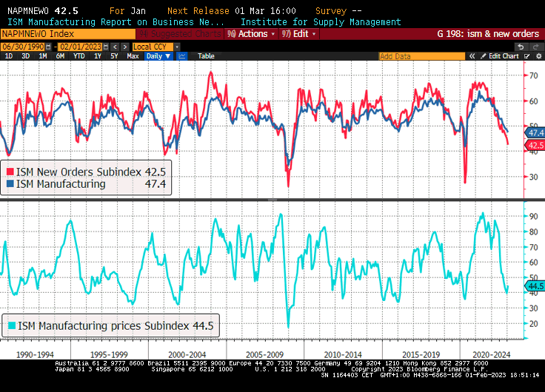Click the ISM Manufacturing prices Subindex legend label
This screenshot has height=392, width=545.
[104, 325]
